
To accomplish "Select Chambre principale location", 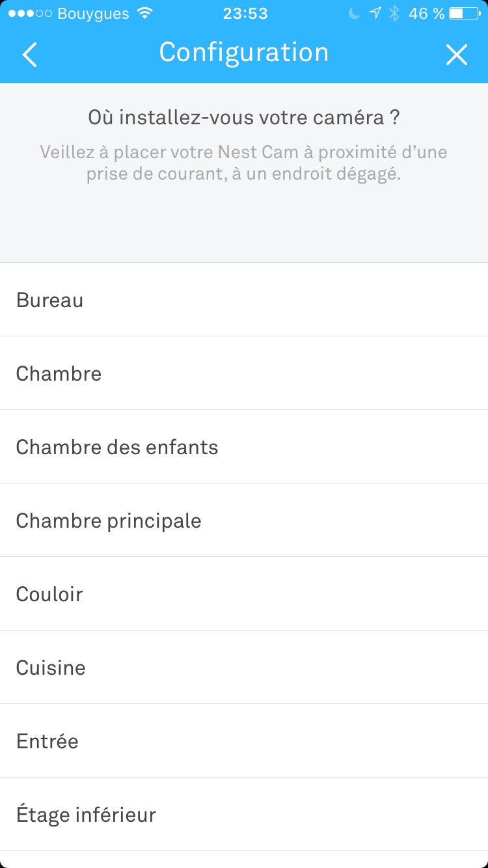I will click(x=109, y=521).
